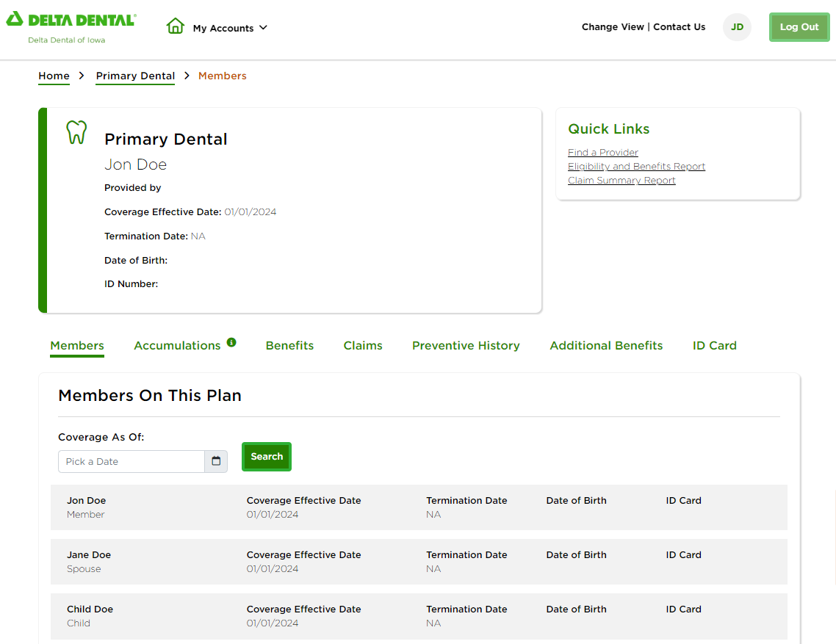
Task: Expand the My Accounts dropdown
Action: point(230,28)
